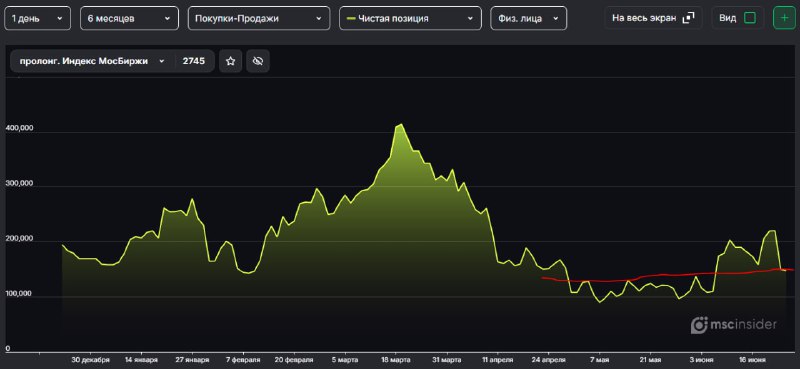Click the 18 марта peak on chart
Viewport: 800px width, 369px height.
401,124
